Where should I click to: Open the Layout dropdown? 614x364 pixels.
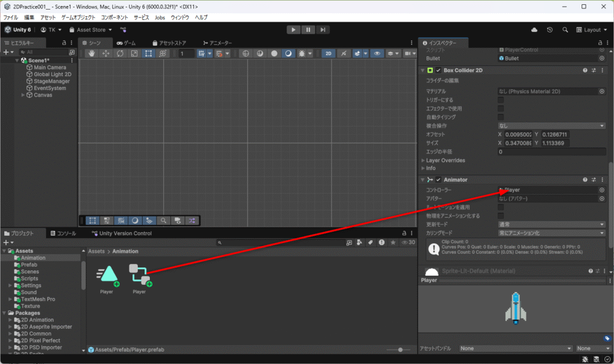(x=591, y=29)
